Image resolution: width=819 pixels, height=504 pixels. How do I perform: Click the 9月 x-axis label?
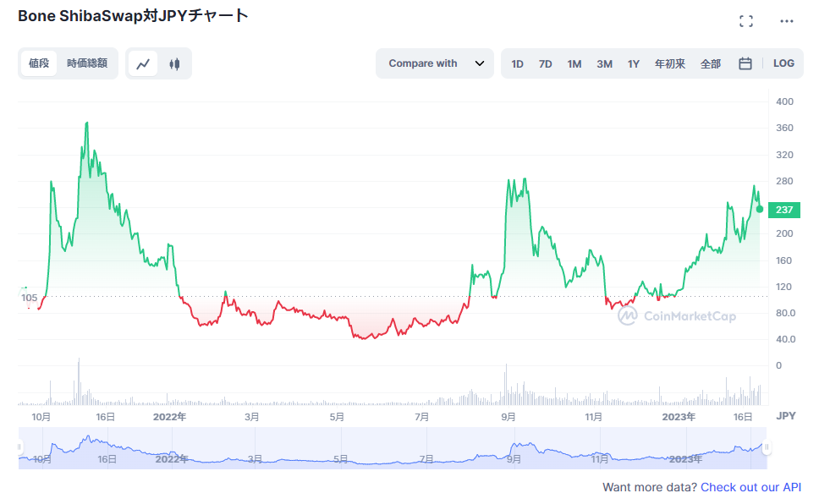point(508,417)
